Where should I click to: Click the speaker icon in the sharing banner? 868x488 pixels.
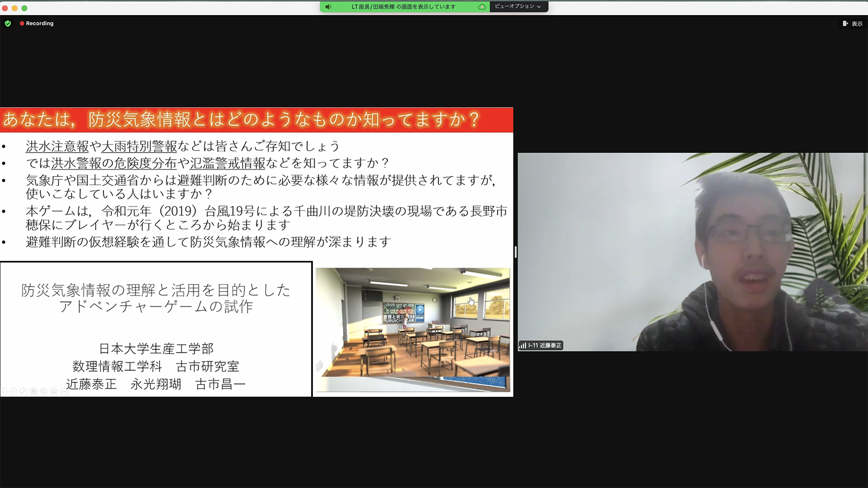pos(328,7)
